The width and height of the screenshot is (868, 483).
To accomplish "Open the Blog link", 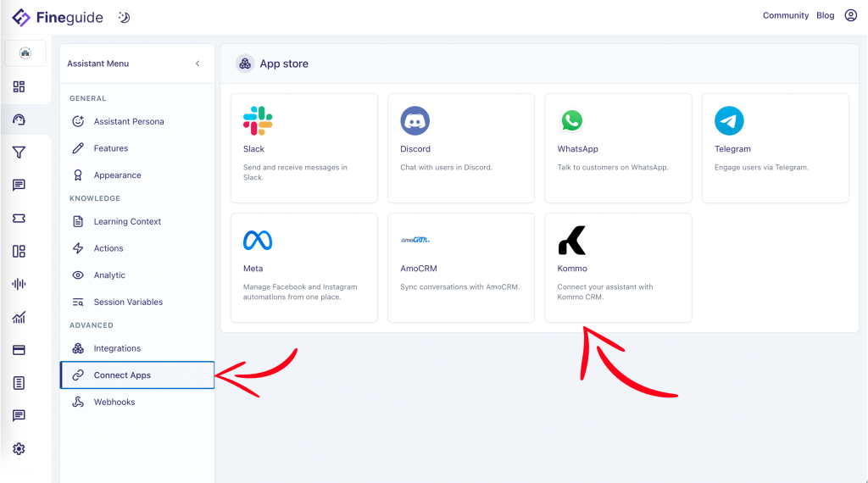I will click(x=825, y=15).
